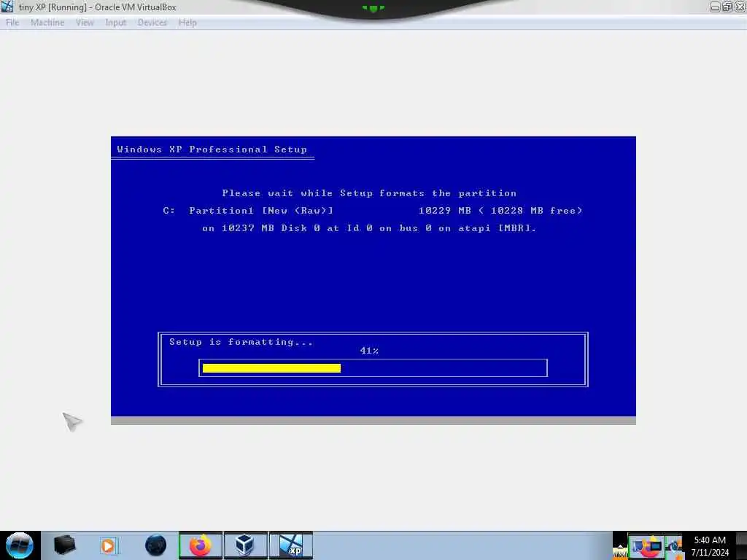Screen dimensions: 747x560
Task: Click 'C: Partition1 [New (Raw)]' line
Action: tap(248, 211)
